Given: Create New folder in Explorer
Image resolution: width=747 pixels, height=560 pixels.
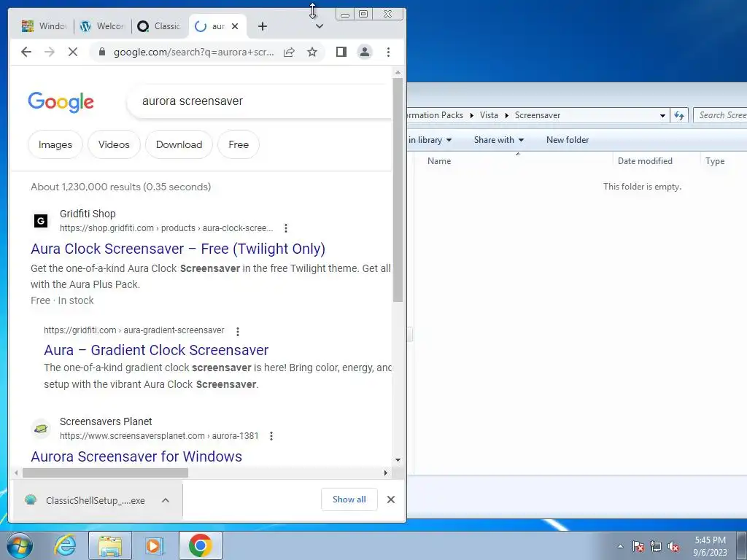Looking at the screenshot, I should coord(568,140).
